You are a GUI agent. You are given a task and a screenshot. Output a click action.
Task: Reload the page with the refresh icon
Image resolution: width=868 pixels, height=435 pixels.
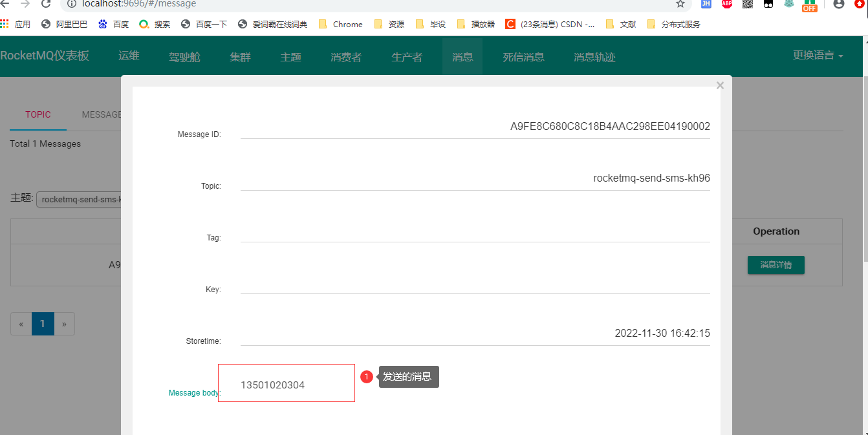[x=46, y=4]
